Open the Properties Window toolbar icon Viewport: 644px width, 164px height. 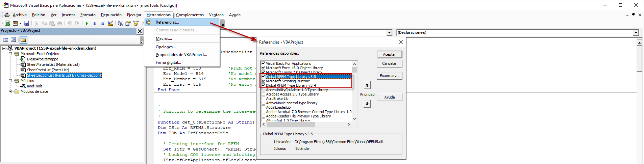pos(128,23)
